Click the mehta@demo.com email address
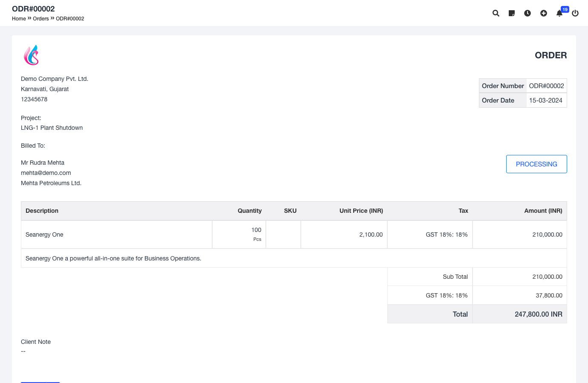This screenshot has height=383, width=588. coord(46,173)
